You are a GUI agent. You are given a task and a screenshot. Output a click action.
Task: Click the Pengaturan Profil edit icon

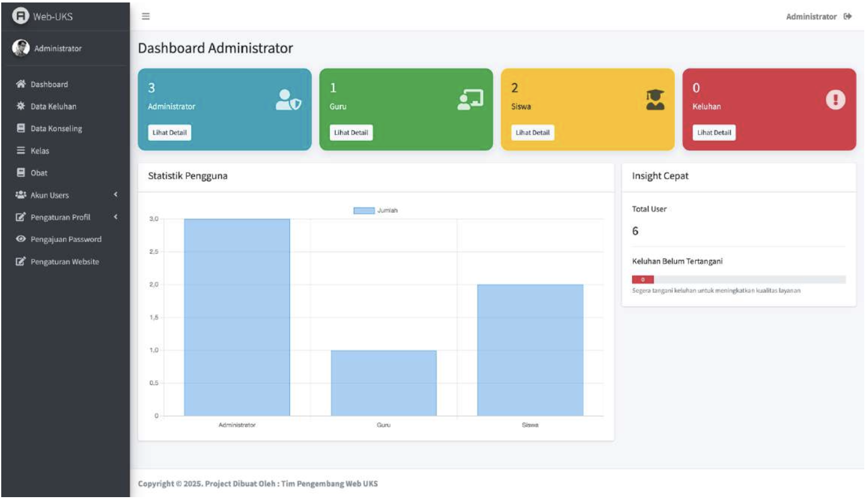point(20,217)
